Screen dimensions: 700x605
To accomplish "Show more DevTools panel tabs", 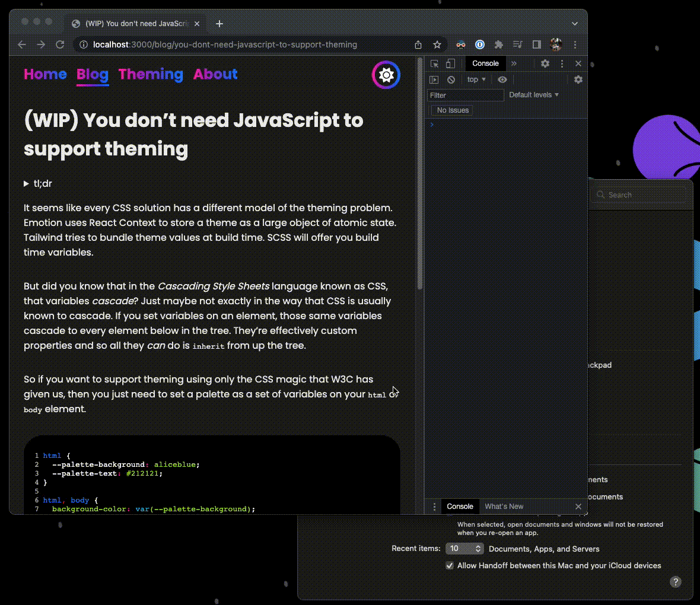I will [x=514, y=63].
